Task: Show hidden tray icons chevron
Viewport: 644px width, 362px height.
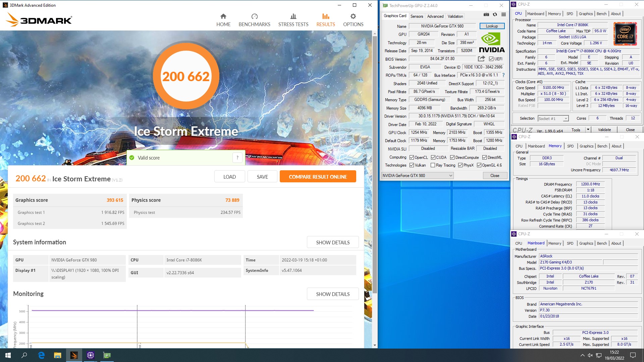Action: pos(582,355)
